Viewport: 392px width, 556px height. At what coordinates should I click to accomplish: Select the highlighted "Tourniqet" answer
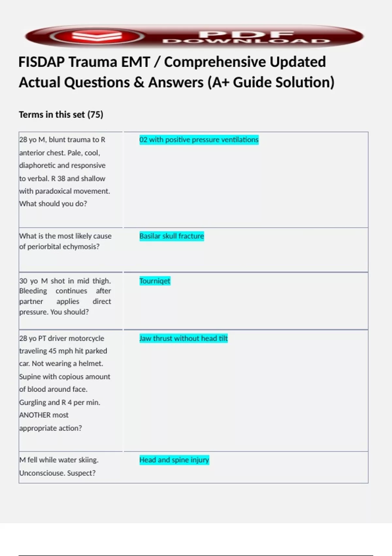(155, 281)
